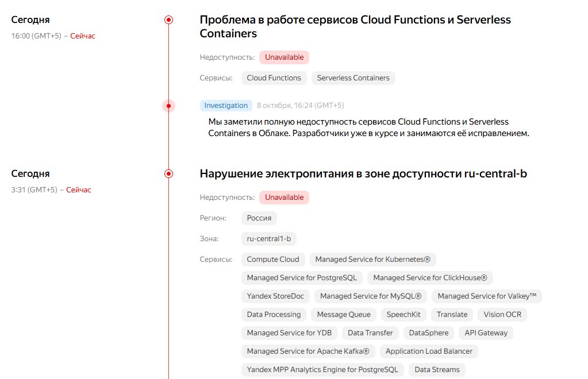
Task: Click the Россия region tag
Action: tap(259, 218)
